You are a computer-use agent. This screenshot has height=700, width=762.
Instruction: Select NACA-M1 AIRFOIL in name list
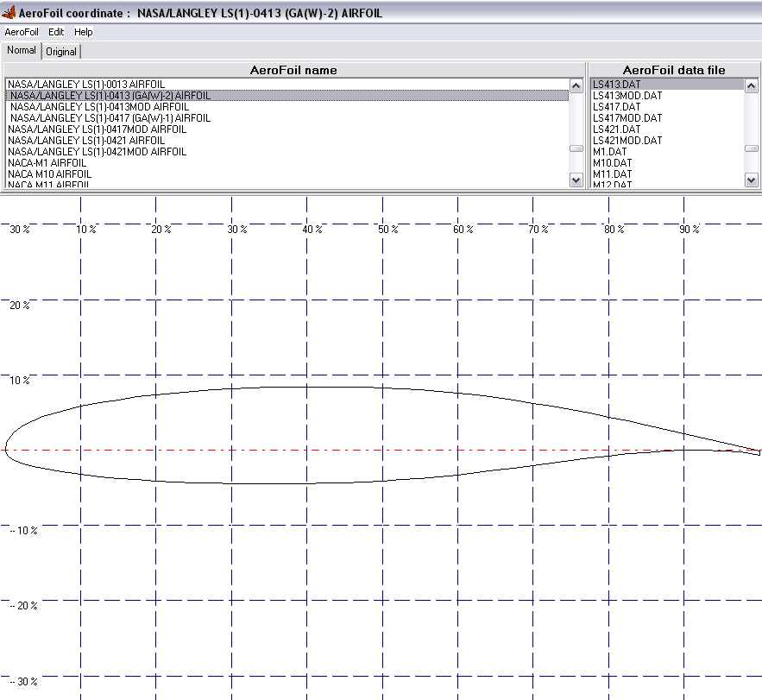tap(47, 163)
